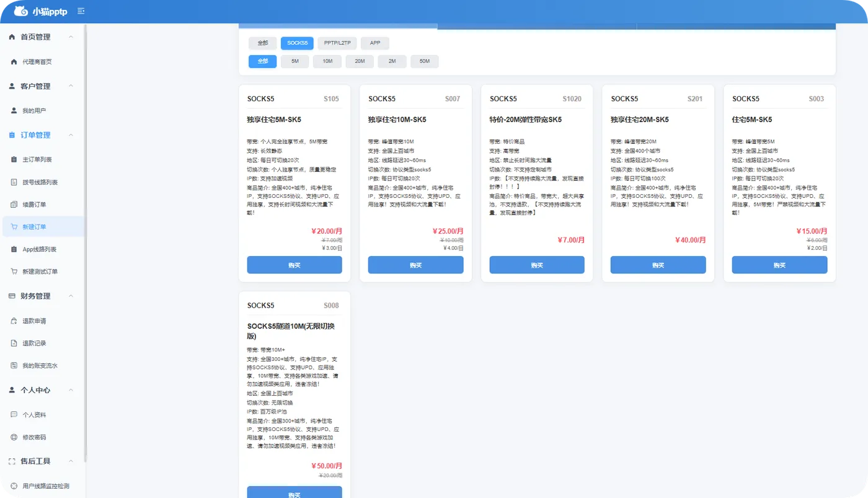
Task: Click product code S1020
Action: click(572, 99)
